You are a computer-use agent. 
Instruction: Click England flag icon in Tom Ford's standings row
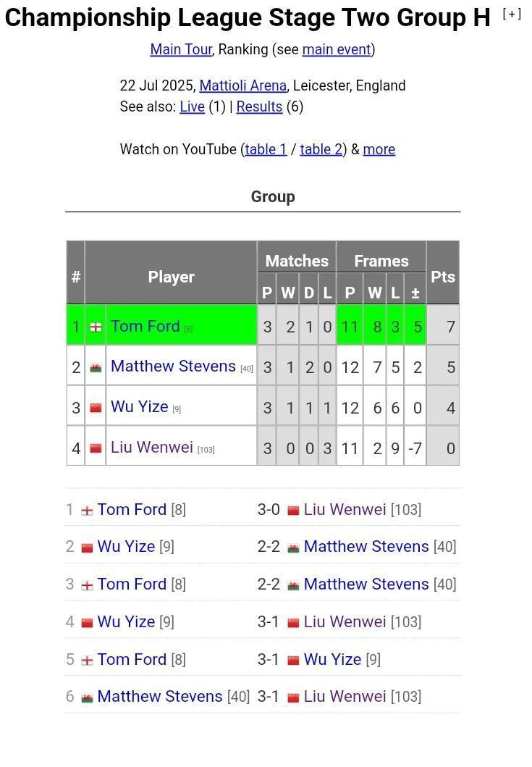click(x=96, y=327)
